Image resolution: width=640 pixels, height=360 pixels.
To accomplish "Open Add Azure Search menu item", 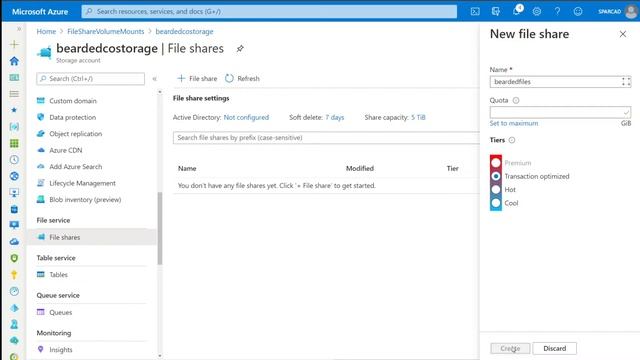I will click(76, 167).
